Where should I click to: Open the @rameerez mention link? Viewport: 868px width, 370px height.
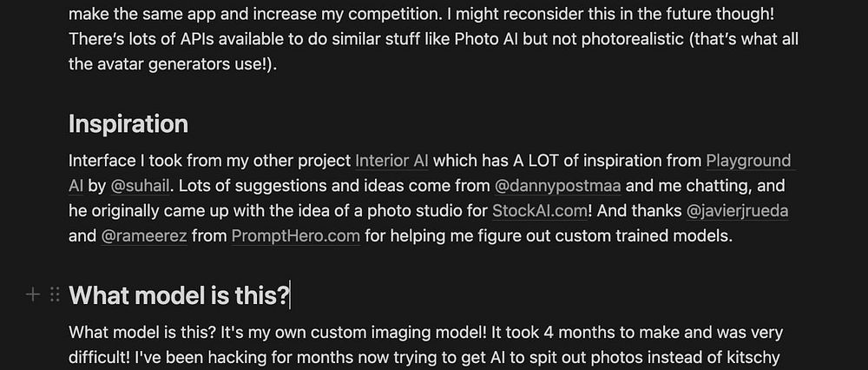tap(144, 236)
